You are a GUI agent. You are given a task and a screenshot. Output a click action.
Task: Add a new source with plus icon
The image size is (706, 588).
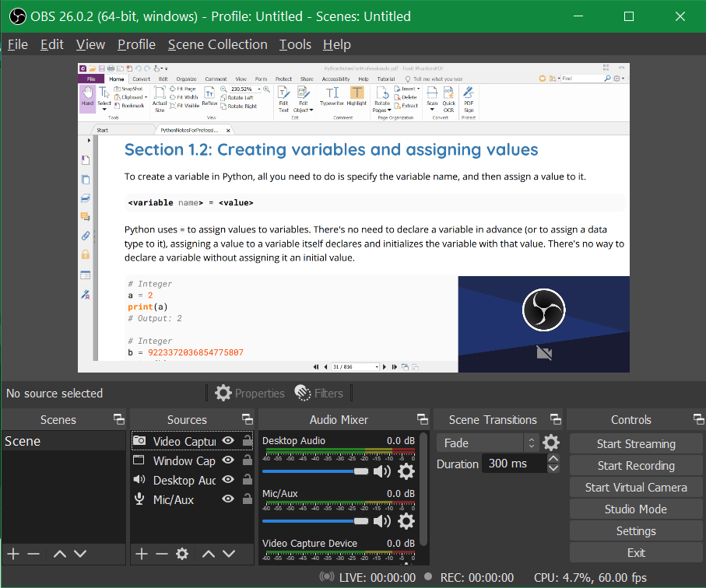coord(142,554)
